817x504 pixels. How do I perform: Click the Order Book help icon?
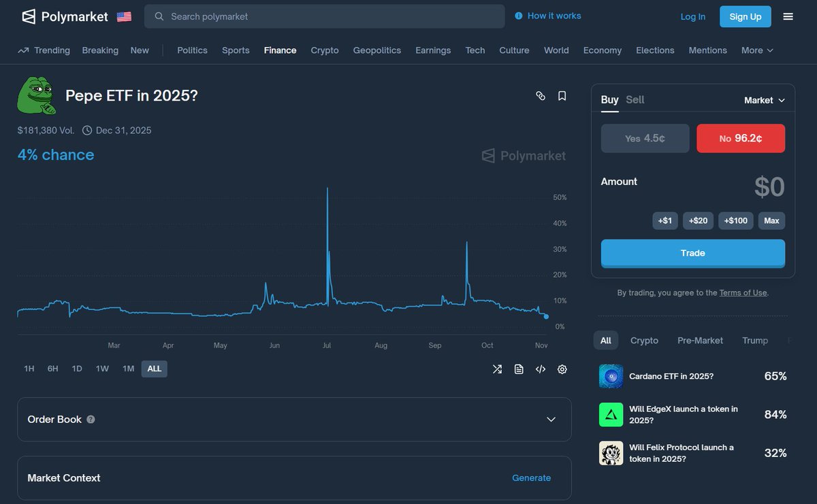point(91,420)
